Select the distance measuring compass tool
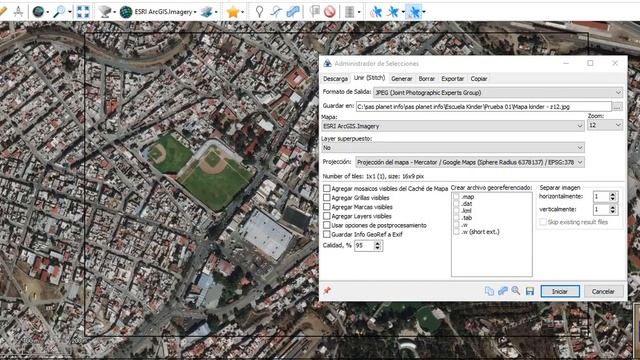This screenshot has width=640, height=360. pyautogui.click(x=18, y=11)
